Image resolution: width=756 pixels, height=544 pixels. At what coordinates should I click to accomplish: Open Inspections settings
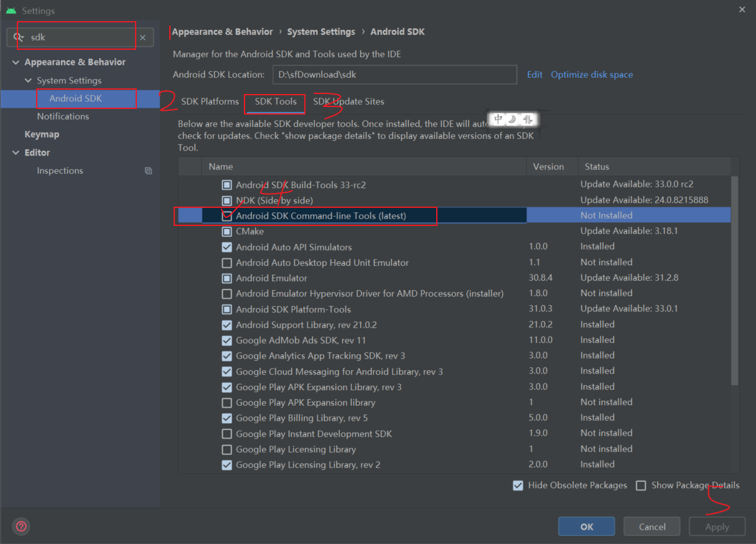coord(60,171)
